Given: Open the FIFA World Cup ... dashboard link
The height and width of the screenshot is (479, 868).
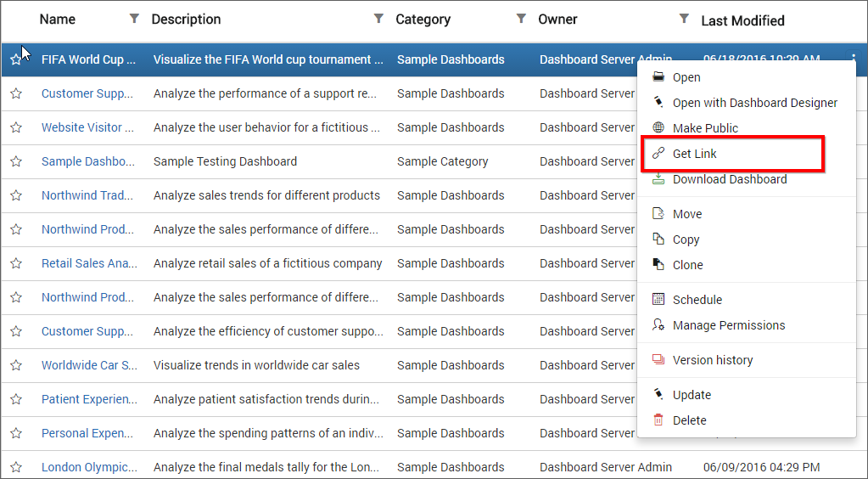Looking at the screenshot, I should [x=88, y=59].
